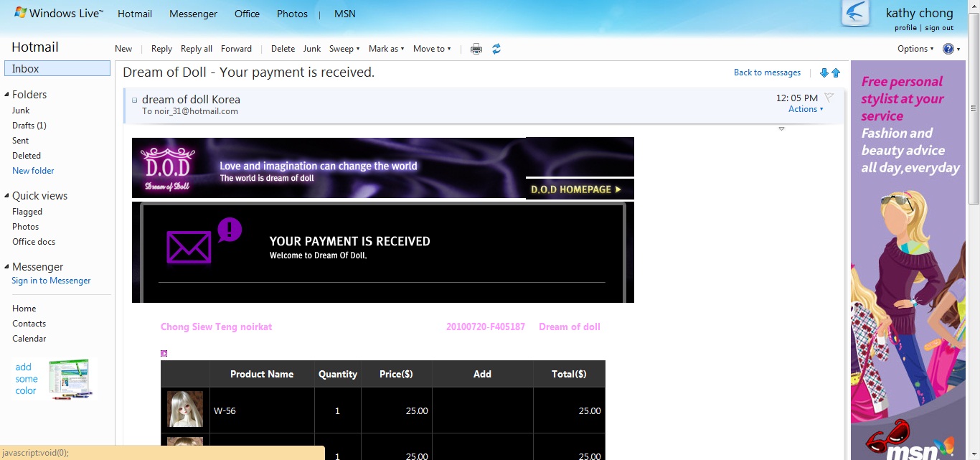
Task: Click the add some color link
Action: [27, 379]
